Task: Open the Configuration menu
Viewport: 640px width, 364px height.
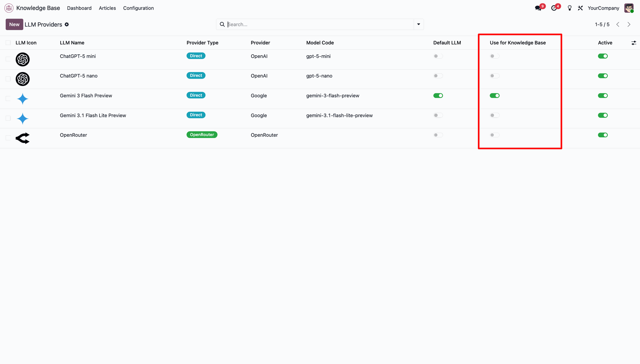Action: (x=138, y=8)
